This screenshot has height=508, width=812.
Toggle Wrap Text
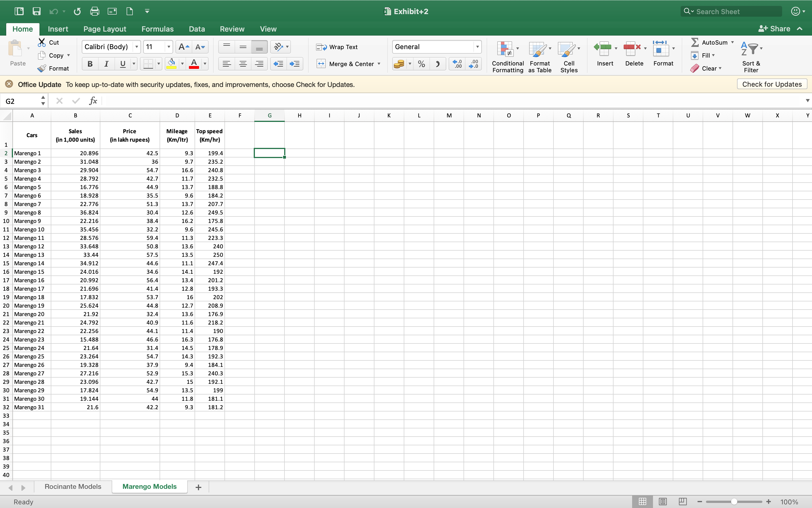tap(337, 47)
